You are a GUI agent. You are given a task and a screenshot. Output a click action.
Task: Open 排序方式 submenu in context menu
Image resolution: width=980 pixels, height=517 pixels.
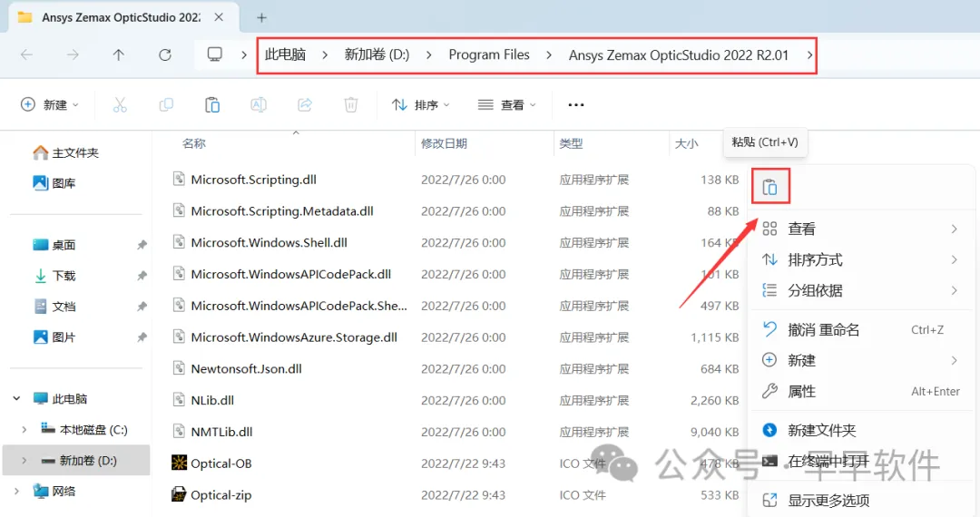click(x=860, y=259)
